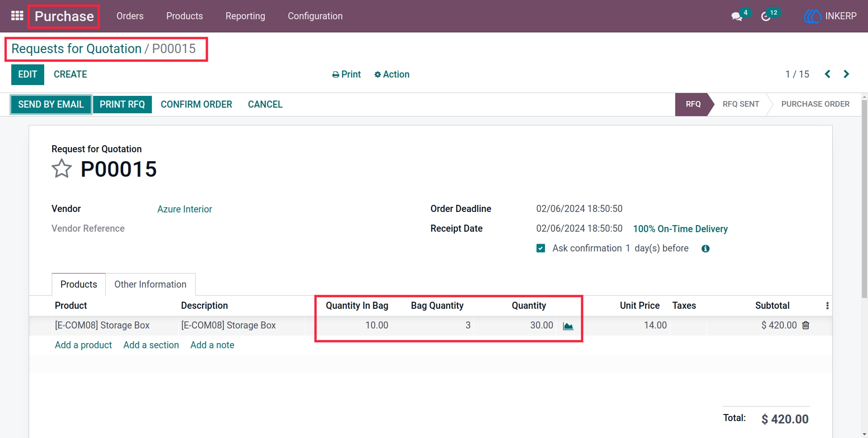Click Add a product link
The image size is (868, 438).
(x=83, y=345)
